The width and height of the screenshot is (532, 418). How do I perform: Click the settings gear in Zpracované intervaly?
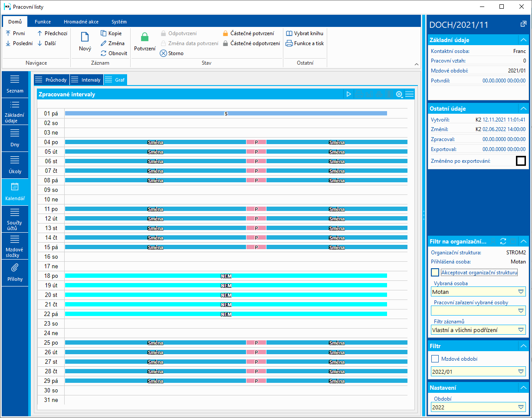tap(399, 94)
